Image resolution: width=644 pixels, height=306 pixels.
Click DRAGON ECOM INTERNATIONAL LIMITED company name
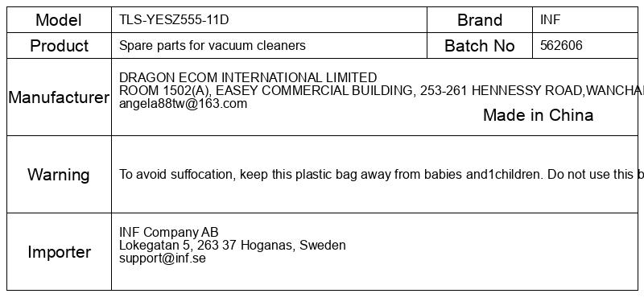pyautogui.click(x=248, y=77)
